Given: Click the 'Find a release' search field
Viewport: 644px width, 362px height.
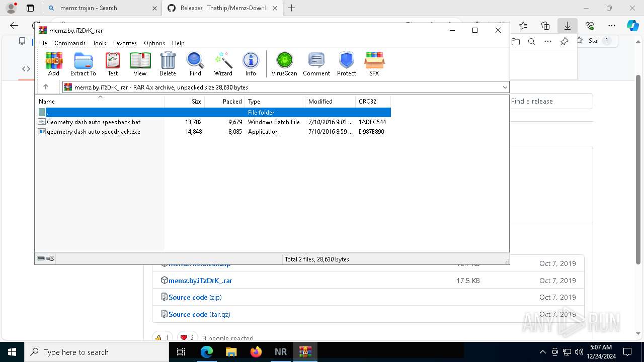Looking at the screenshot, I should [551, 101].
